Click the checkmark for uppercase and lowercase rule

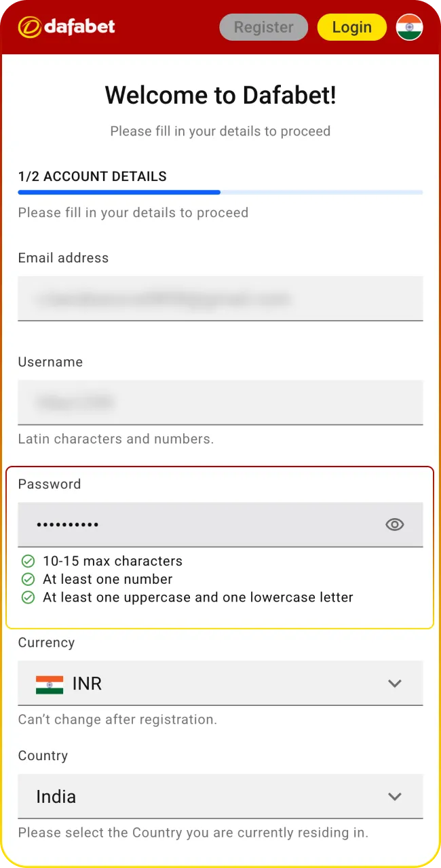click(x=28, y=597)
